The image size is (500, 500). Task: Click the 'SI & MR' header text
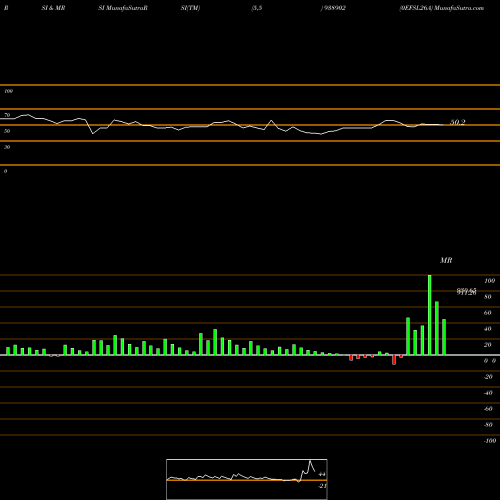pos(53,8)
